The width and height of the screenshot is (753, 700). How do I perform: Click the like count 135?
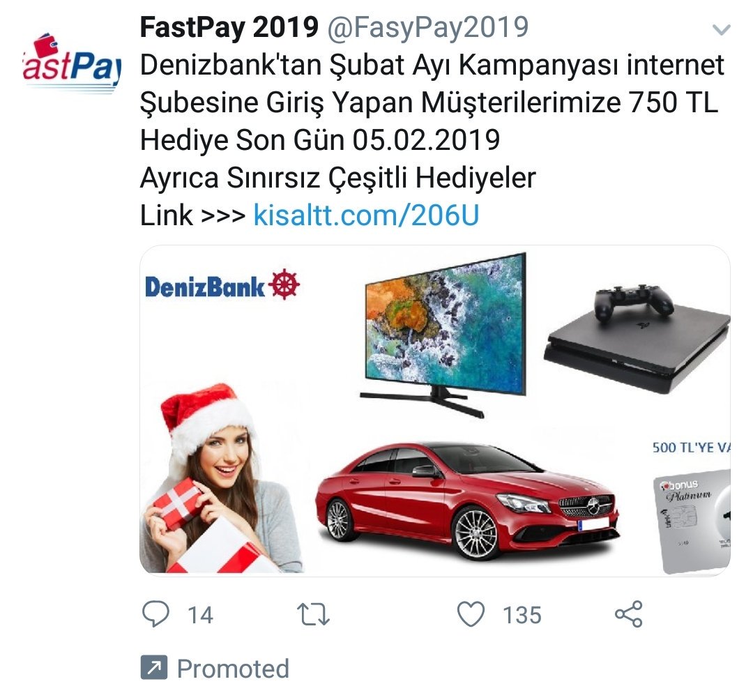pyautogui.click(x=522, y=615)
